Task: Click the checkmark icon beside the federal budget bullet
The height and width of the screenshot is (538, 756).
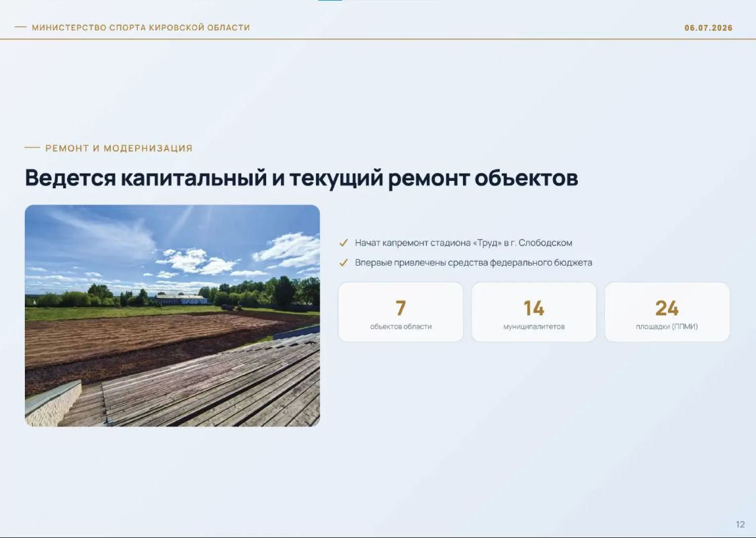Action: (343, 262)
